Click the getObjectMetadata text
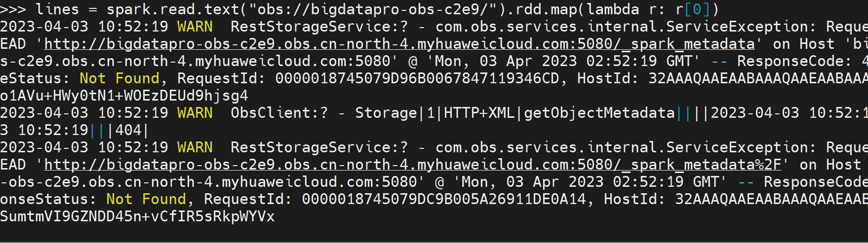The height and width of the screenshot is (243, 868). [x=599, y=113]
